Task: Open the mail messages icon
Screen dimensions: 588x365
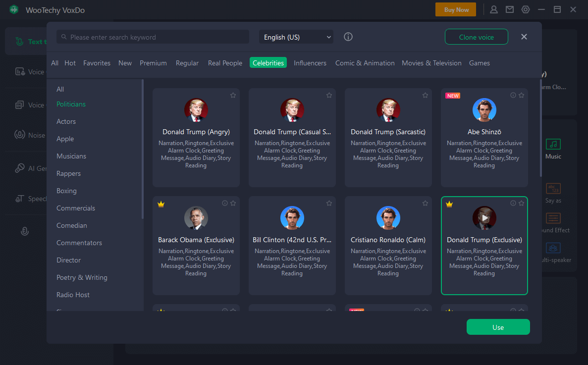Action: click(509, 9)
